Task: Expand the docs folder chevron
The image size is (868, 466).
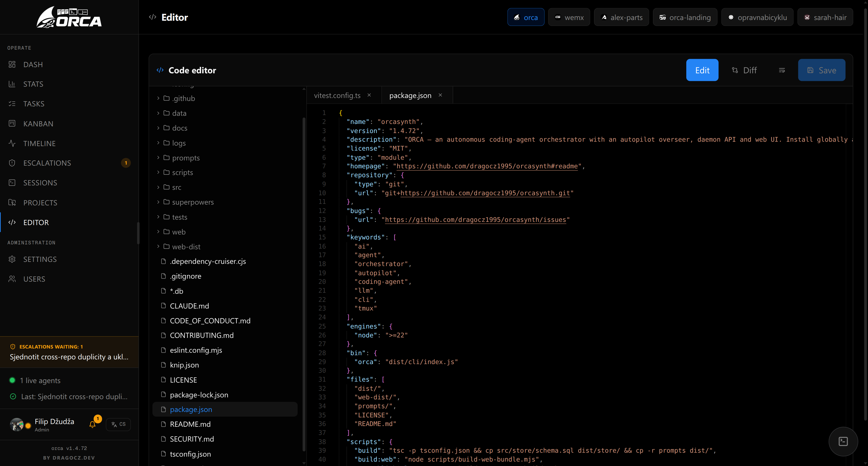Action: (158, 128)
